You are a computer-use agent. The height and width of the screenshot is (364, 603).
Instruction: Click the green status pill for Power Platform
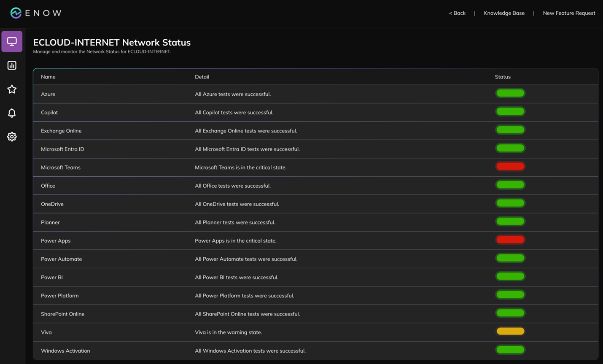click(x=510, y=295)
